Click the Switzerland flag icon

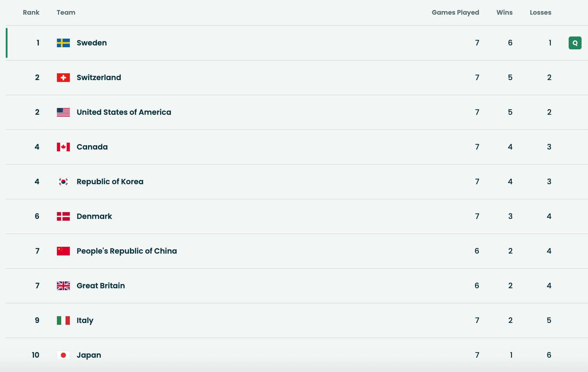pyautogui.click(x=63, y=78)
